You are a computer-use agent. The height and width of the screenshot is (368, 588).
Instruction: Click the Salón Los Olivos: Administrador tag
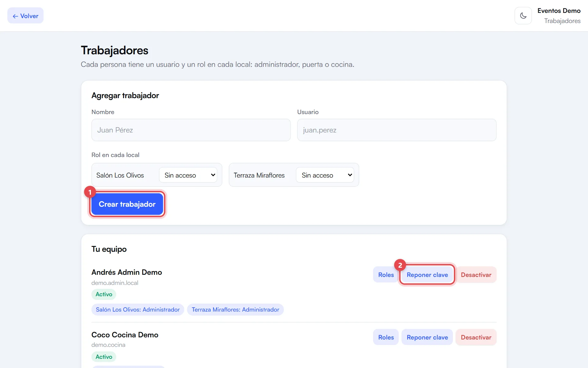pos(138,310)
